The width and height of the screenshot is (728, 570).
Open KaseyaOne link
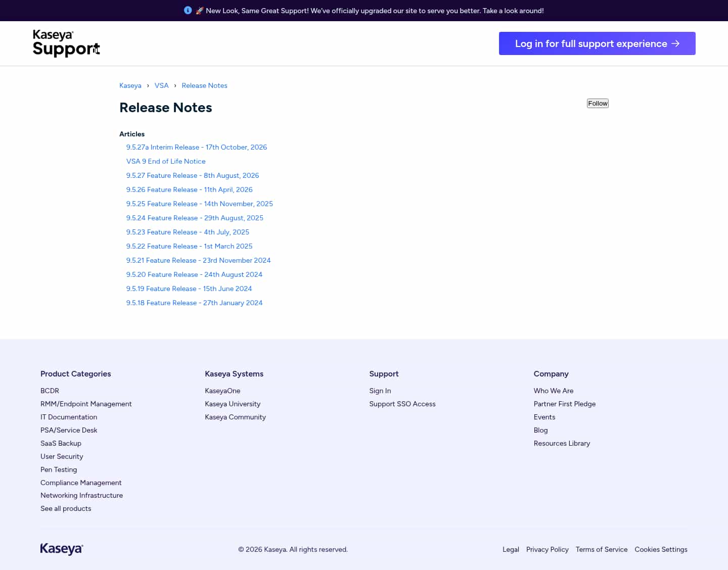click(x=222, y=391)
